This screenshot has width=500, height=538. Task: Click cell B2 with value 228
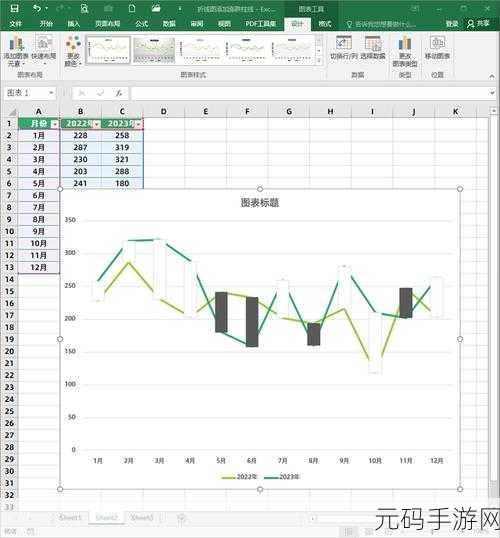[x=80, y=136]
